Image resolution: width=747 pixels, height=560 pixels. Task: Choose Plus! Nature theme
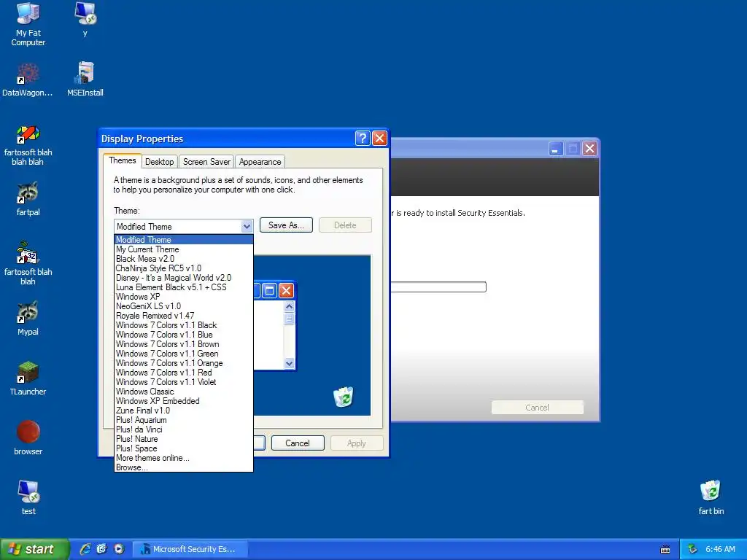click(184, 439)
